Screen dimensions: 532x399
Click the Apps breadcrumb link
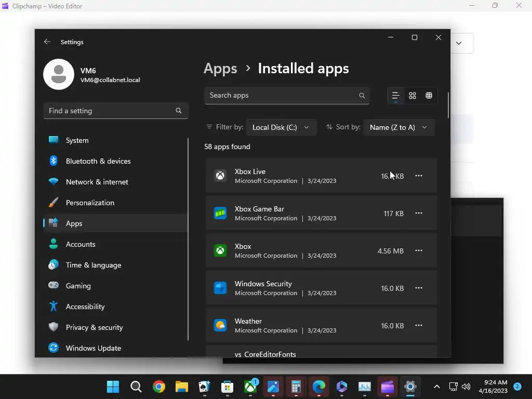tap(220, 69)
